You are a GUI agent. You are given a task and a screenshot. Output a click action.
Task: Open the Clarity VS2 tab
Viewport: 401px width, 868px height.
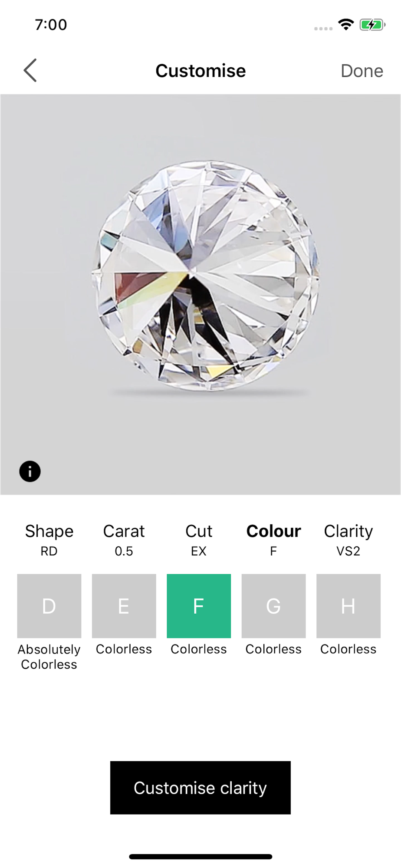348,540
